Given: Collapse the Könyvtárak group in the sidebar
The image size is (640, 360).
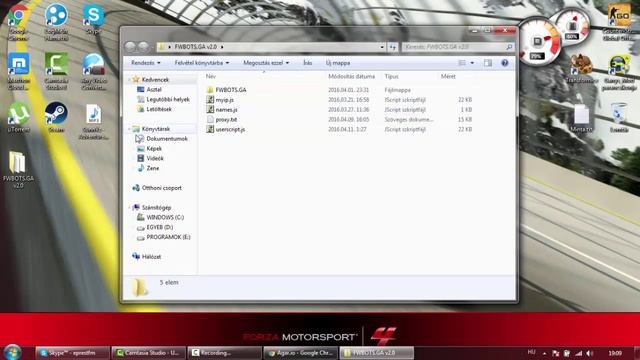Looking at the screenshot, I should pyautogui.click(x=129, y=129).
